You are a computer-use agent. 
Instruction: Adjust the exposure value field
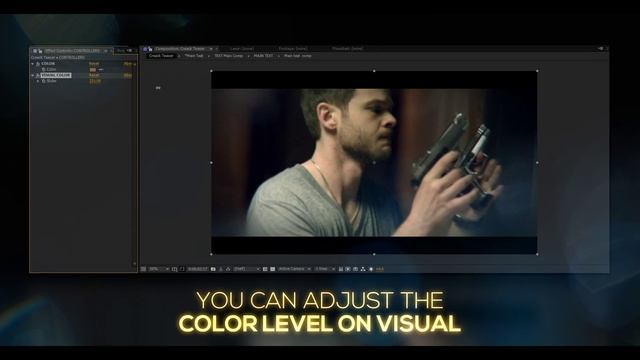point(380,269)
